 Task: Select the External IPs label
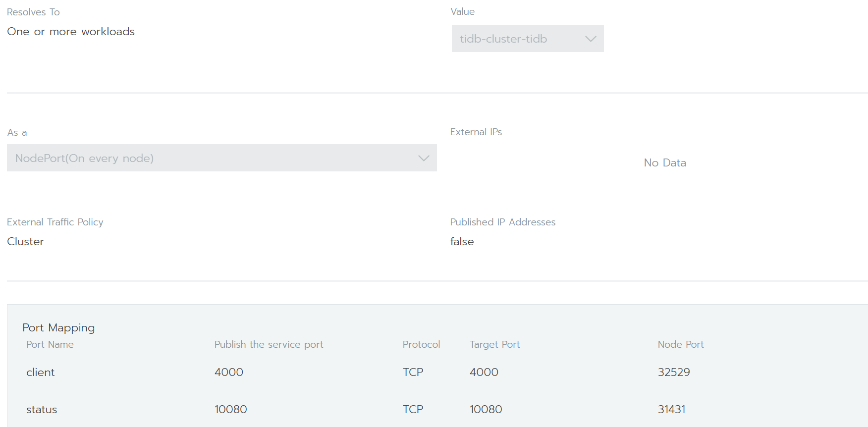476,132
